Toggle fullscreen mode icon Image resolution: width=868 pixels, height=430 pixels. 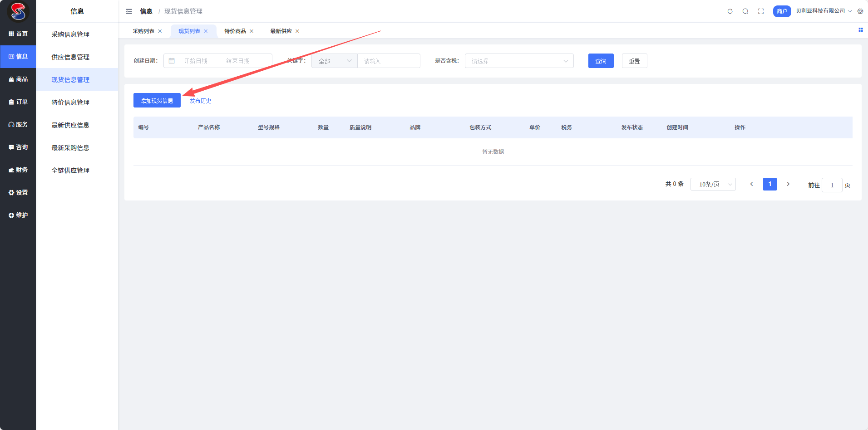point(761,11)
